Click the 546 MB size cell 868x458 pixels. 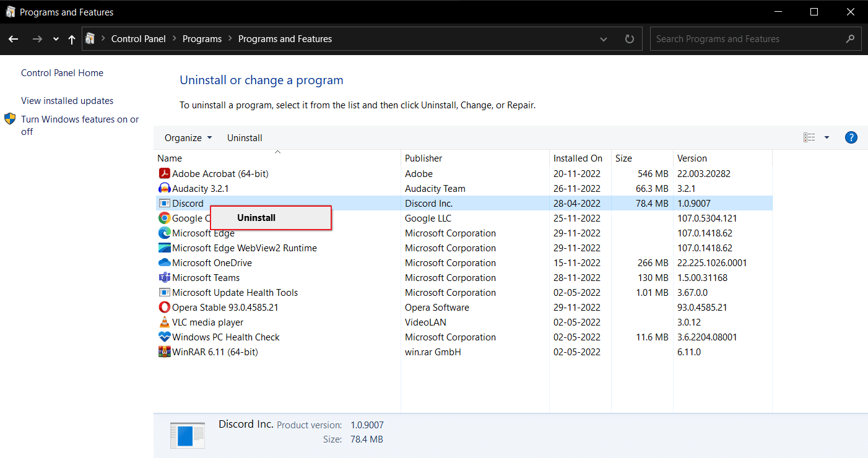pyautogui.click(x=653, y=174)
